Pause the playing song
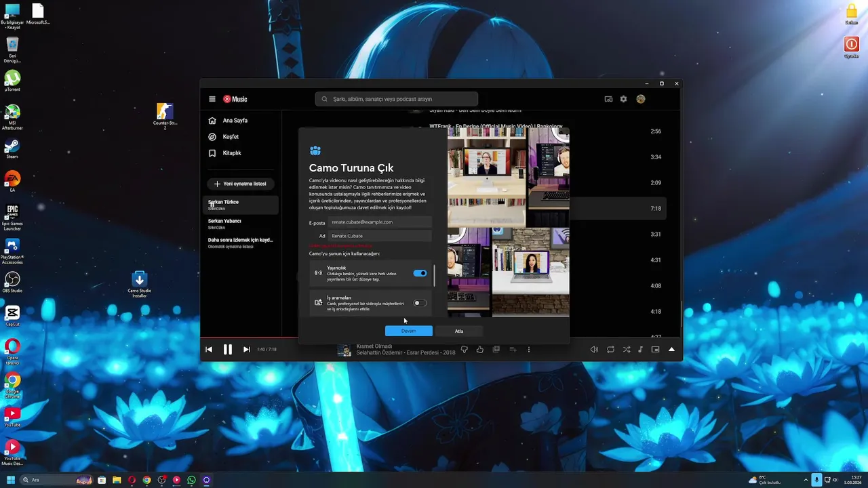 tap(228, 349)
